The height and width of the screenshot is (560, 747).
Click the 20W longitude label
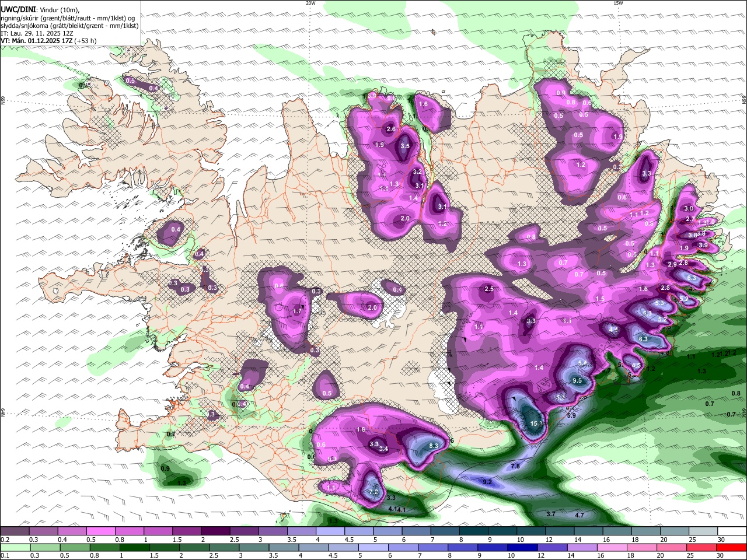[310, 3]
